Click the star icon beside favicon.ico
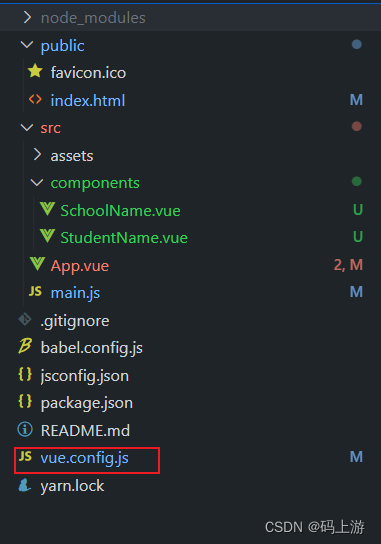This screenshot has width=381, height=544. coord(35,71)
